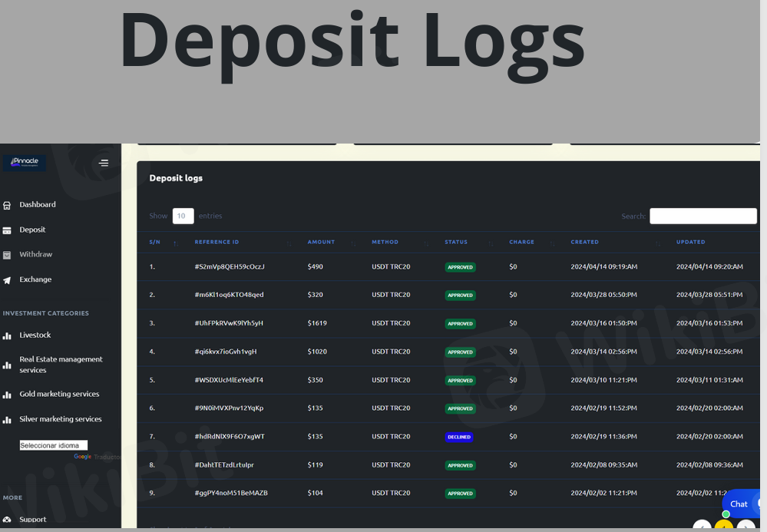Click the Search input field
767x532 pixels.
tap(703, 216)
